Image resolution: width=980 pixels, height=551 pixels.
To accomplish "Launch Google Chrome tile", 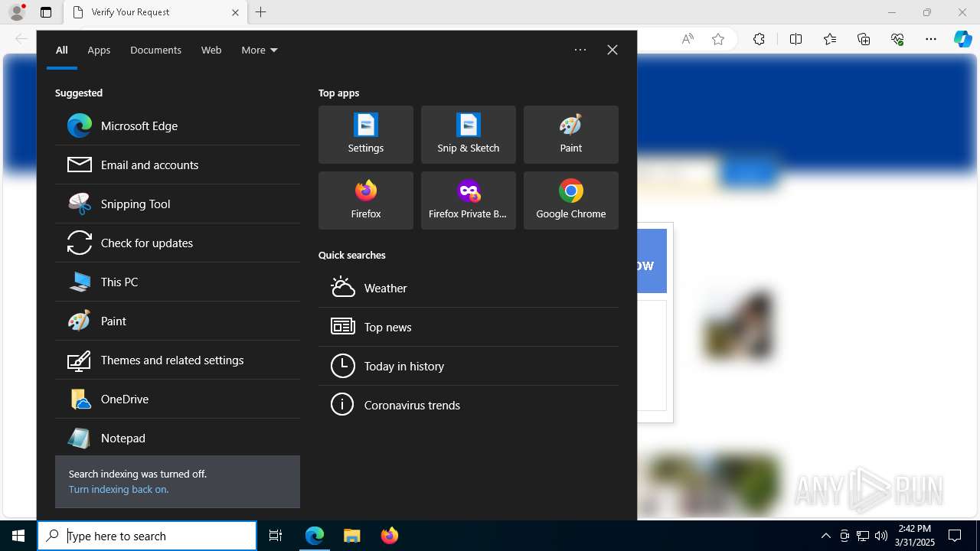I will [571, 201].
